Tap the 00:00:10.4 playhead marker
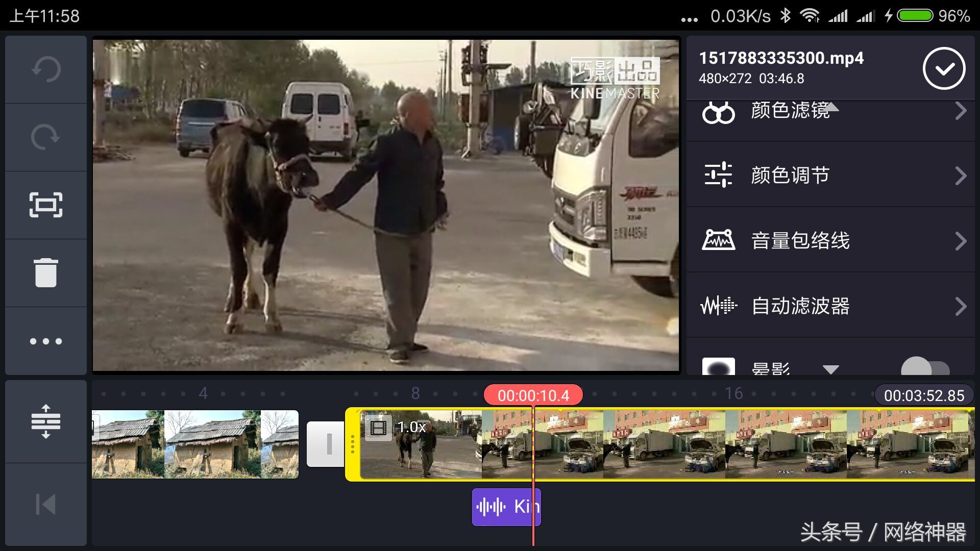The height and width of the screenshot is (551, 980). (x=534, y=394)
